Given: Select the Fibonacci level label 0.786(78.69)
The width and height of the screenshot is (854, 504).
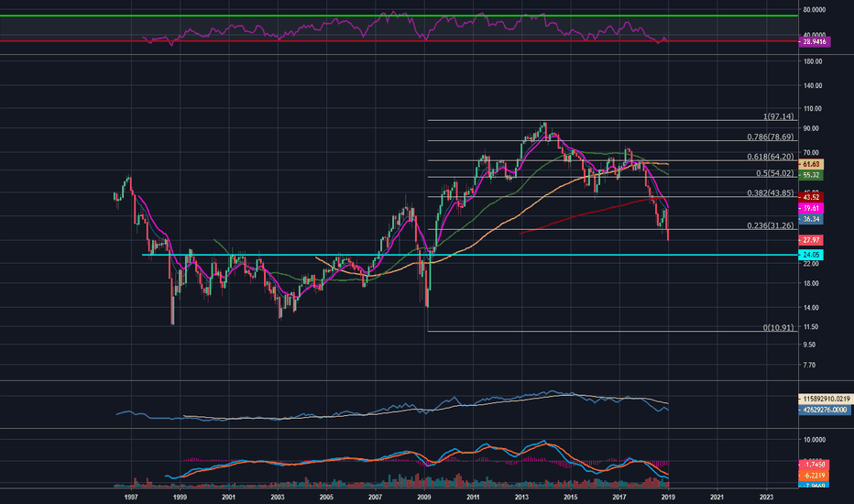Looking at the screenshot, I should [770, 137].
